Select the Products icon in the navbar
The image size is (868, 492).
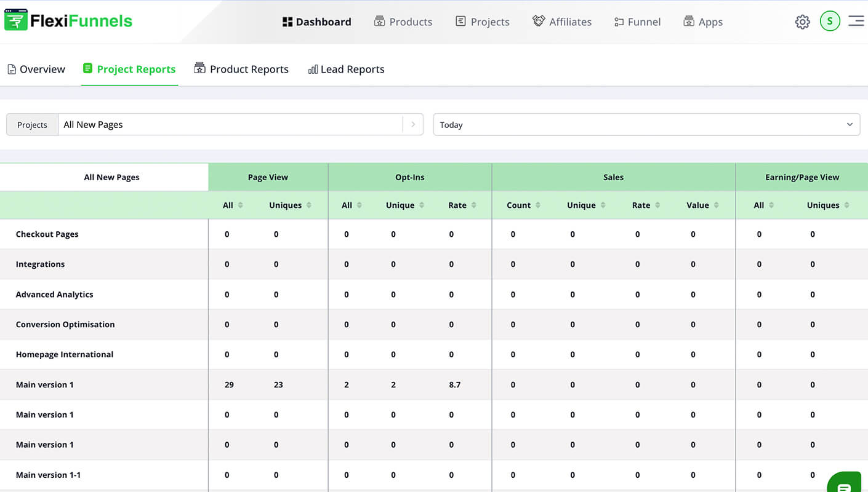pyautogui.click(x=381, y=21)
